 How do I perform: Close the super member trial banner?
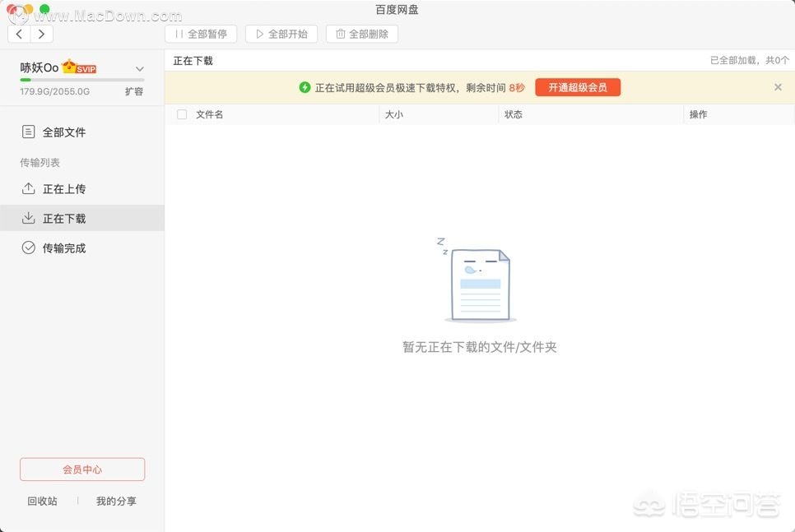[778, 87]
